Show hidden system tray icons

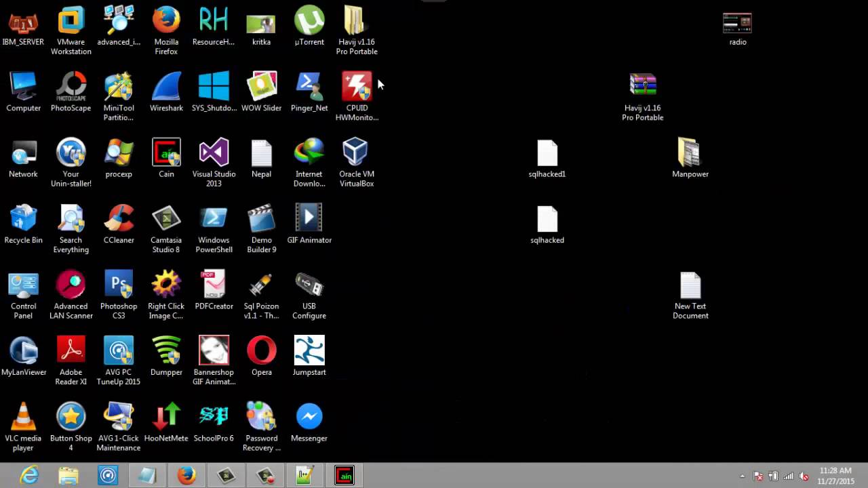tap(743, 476)
